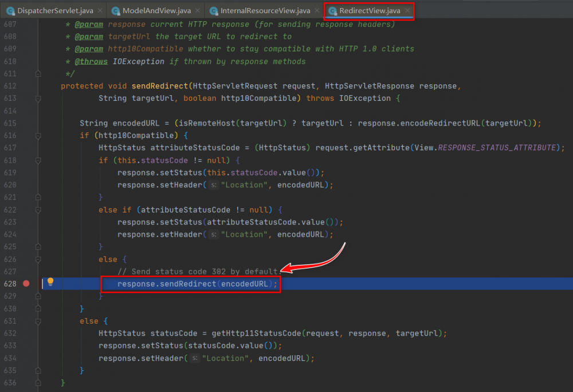
Task: Click line number 615 in the gutter
Action: 10,123
